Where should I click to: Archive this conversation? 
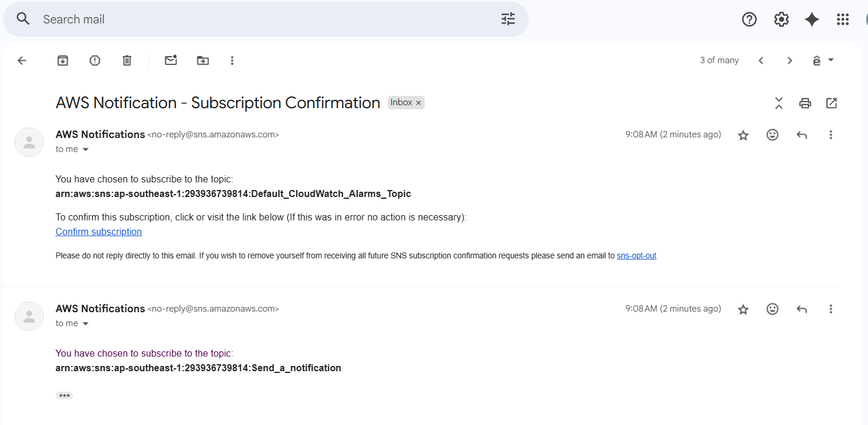[x=63, y=60]
